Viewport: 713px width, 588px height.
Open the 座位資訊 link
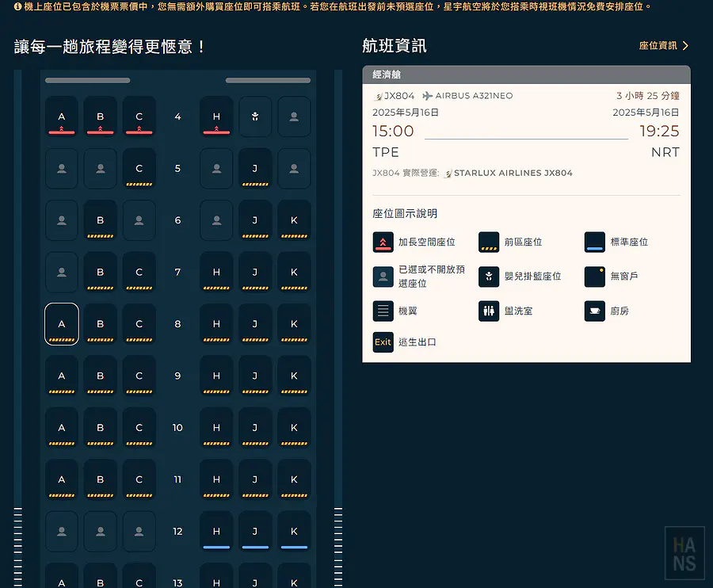[x=659, y=45]
